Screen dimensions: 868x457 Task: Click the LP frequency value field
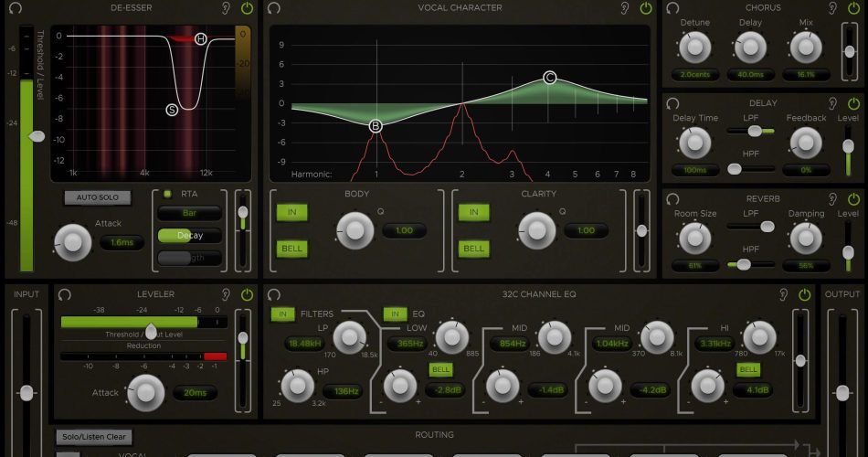coord(303,344)
